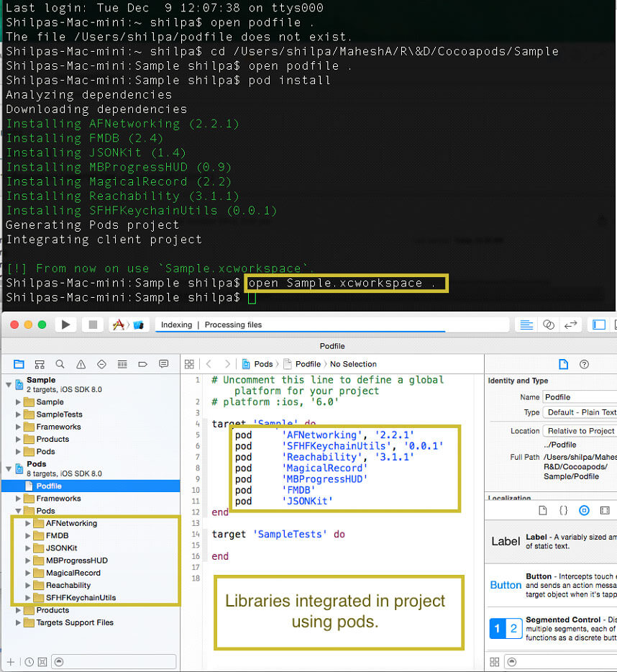Click the Pods segment in the jump bar
617x672 pixels.
pos(257,364)
